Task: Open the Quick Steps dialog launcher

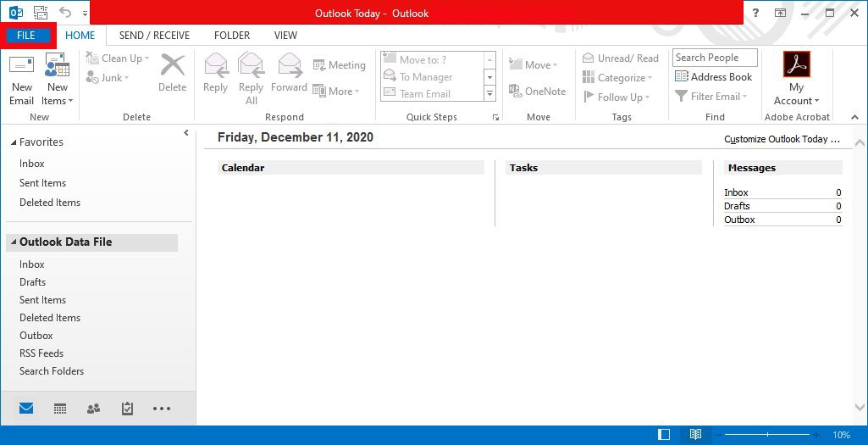Action: click(x=495, y=118)
